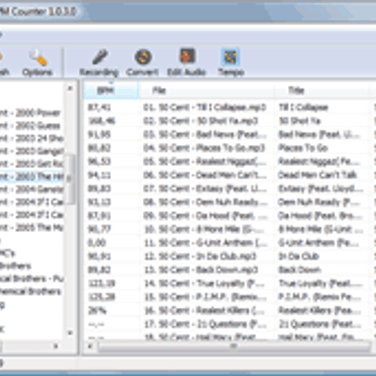
Task: Select file '07. 50 Cent - Extasy'
Action: tap(205, 189)
